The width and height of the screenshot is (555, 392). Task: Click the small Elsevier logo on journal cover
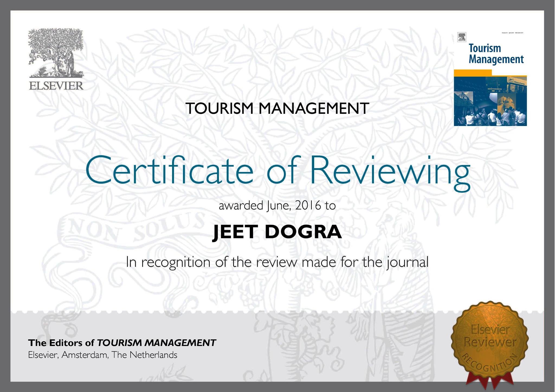462,37
